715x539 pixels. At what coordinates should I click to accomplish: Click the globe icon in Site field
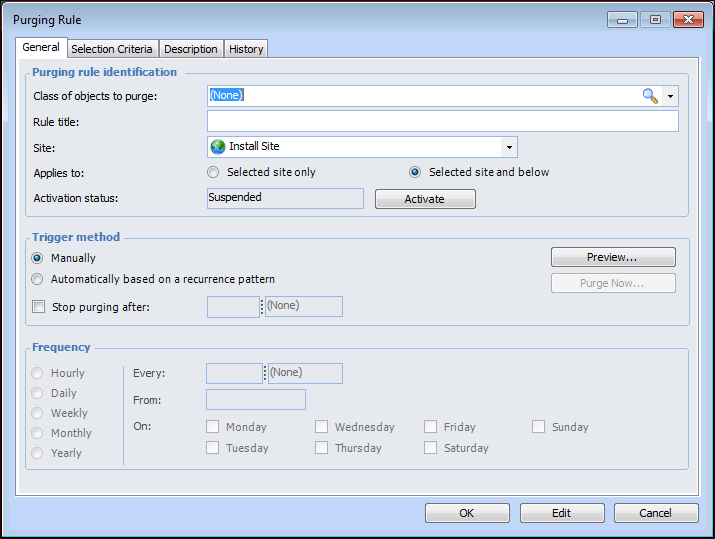pyautogui.click(x=218, y=147)
